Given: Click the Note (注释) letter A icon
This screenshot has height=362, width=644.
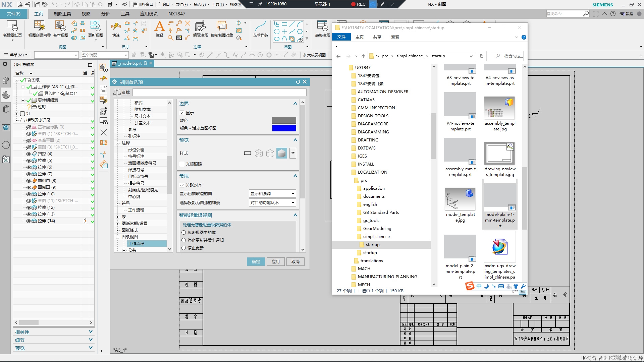Looking at the screenshot, I should (x=159, y=26).
